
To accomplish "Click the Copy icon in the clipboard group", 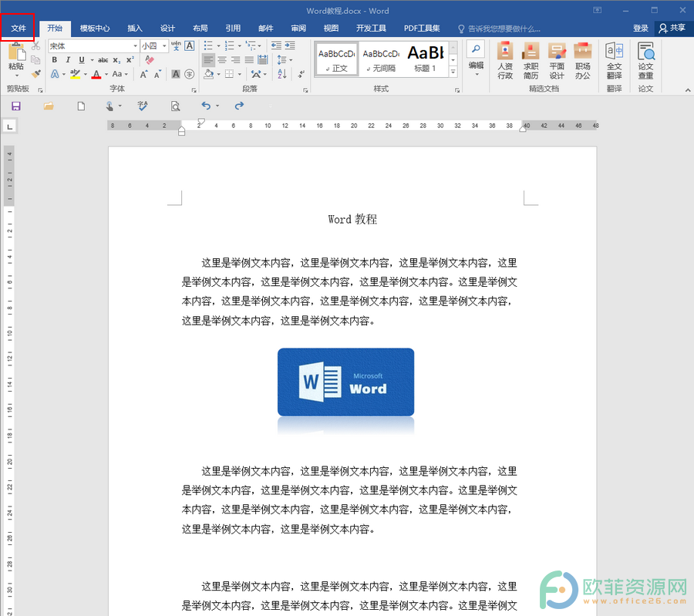I will click(x=35, y=59).
